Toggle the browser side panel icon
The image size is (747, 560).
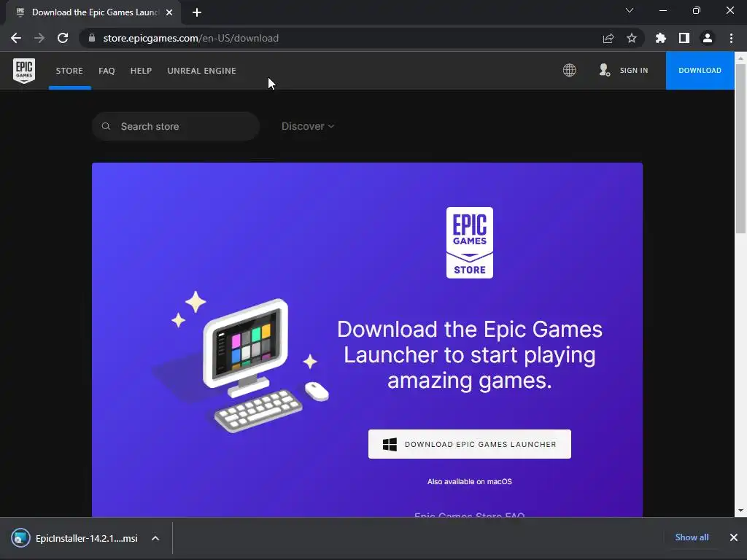(x=684, y=38)
